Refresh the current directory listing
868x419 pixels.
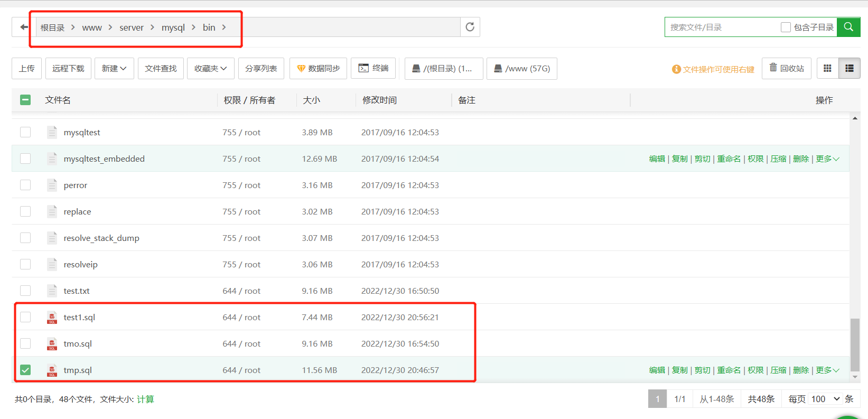[x=470, y=27]
